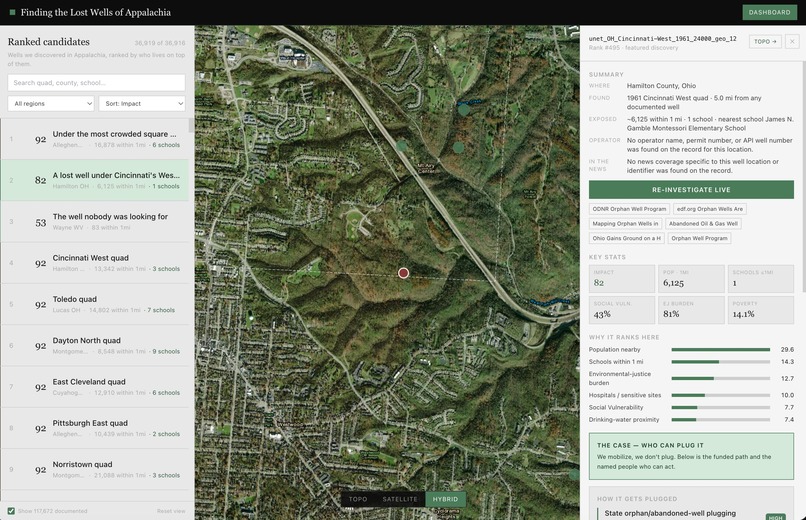Click the Social Vuln 43% card
Screen dimensions: 806x520
(x=621, y=310)
